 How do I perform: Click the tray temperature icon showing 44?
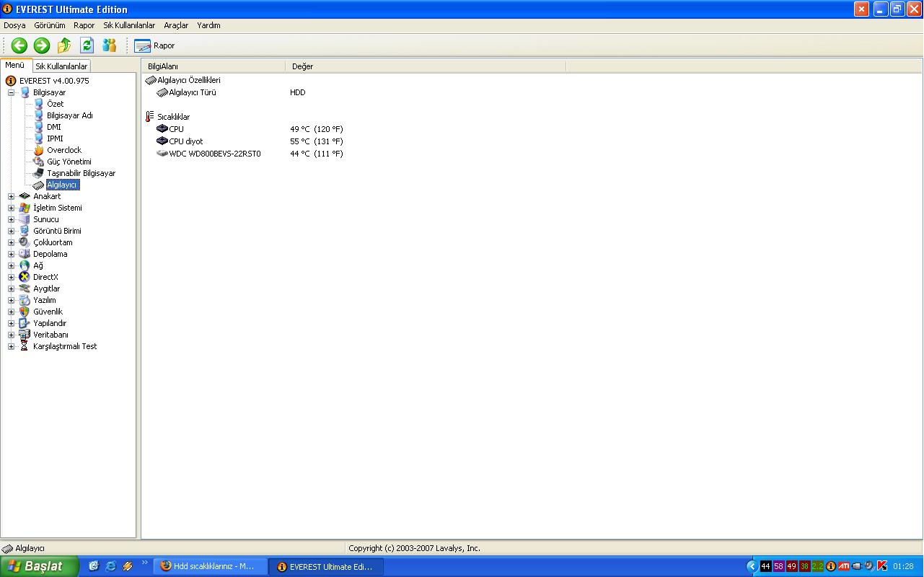(x=766, y=566)
